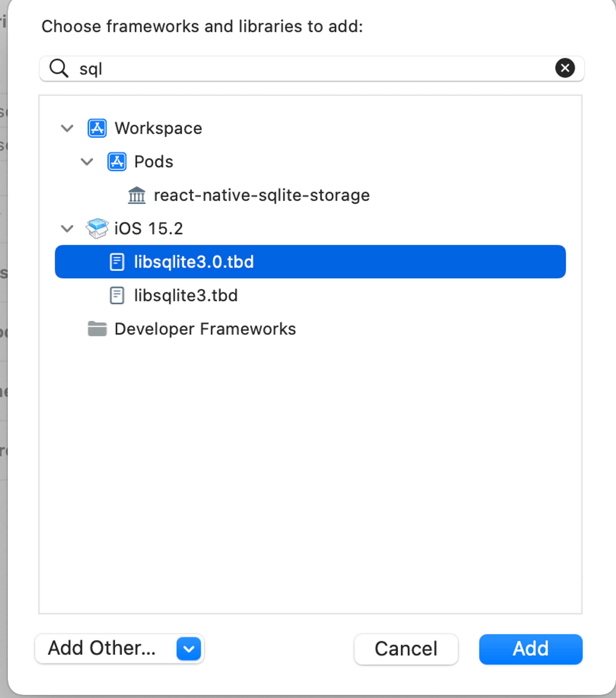The width and height of the screenshot is (616, 698).
Task: Click the magnifying glass search icon
Action: pos(59,69)
